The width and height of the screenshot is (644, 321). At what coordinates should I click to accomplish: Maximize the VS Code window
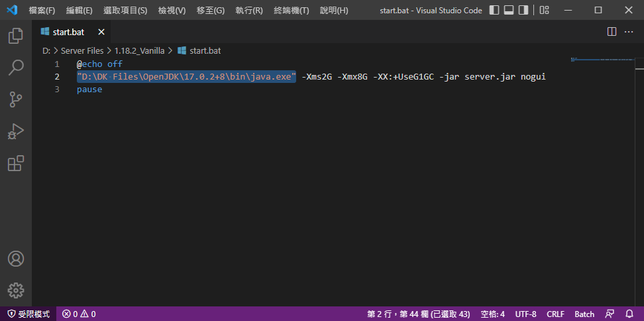click(598, 10)
